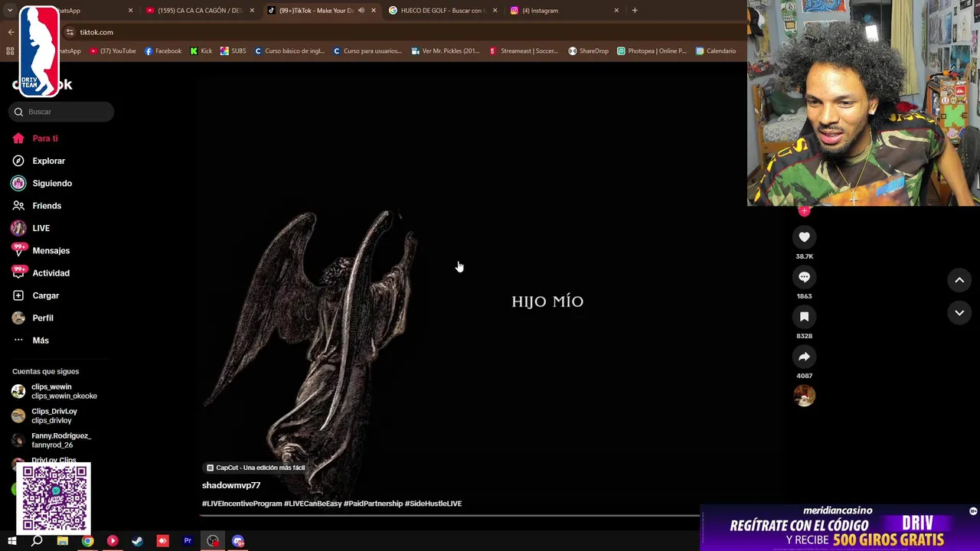This screenshot has height=551, width=980.
Task: Save video with the bookmark icon
Action: click(804, 317)
